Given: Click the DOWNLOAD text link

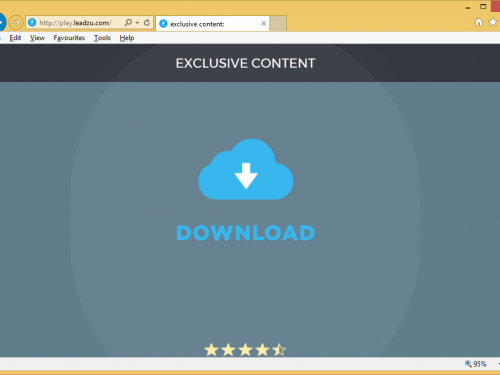Looking at the screenshot, I should [x=245, y=233].
